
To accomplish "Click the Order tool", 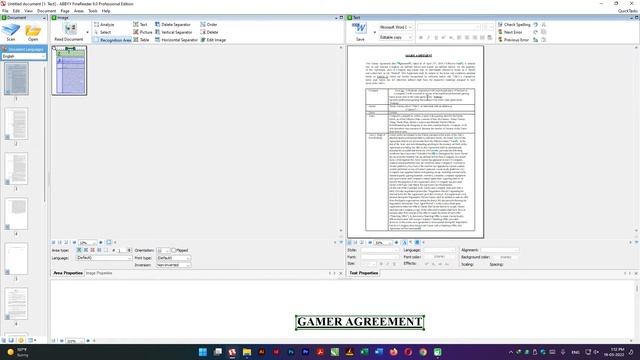I will [x=209, y=24].
